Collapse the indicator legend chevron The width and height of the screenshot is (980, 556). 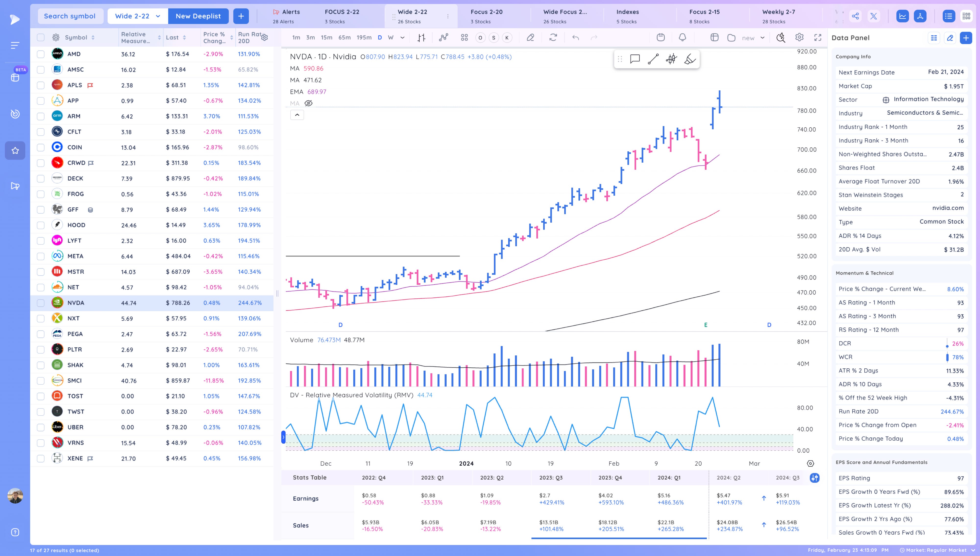tap(297, 115)
